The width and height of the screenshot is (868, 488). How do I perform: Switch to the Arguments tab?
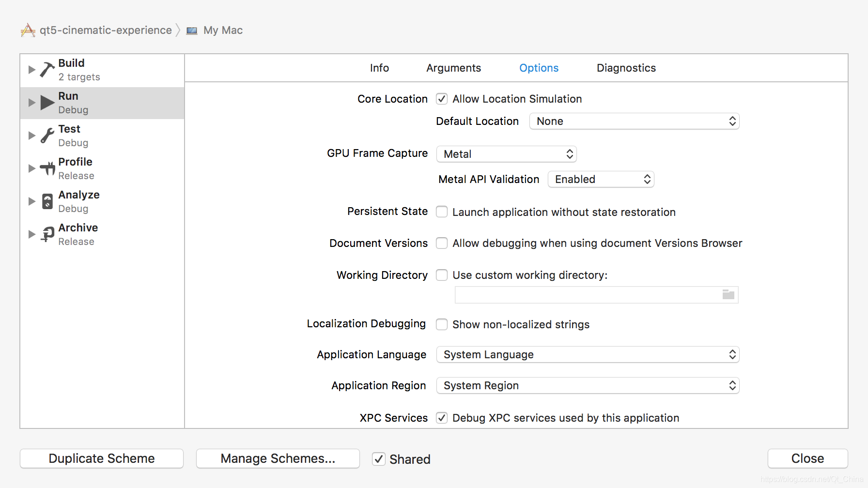point(453,68)
